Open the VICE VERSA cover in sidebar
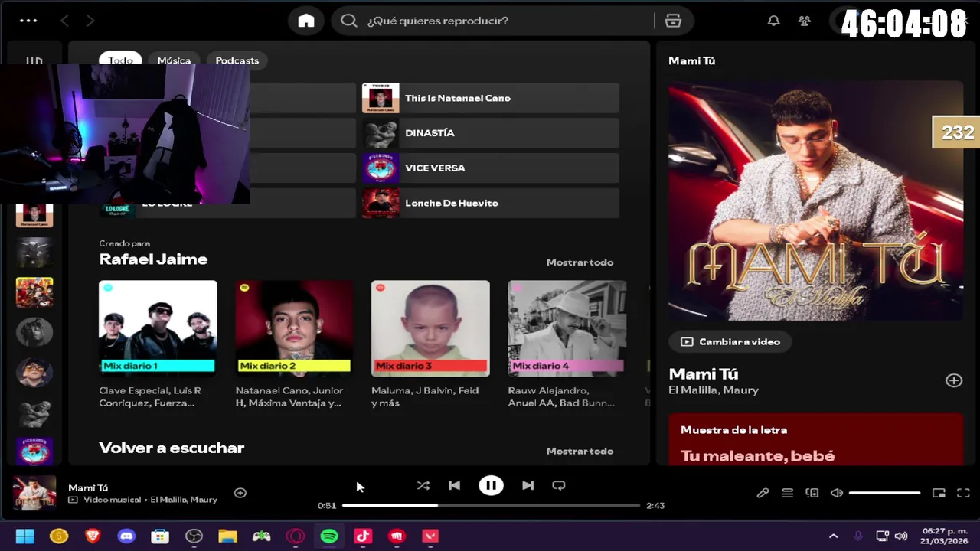Viewport: 980px width, 551px height. (34, 452)
